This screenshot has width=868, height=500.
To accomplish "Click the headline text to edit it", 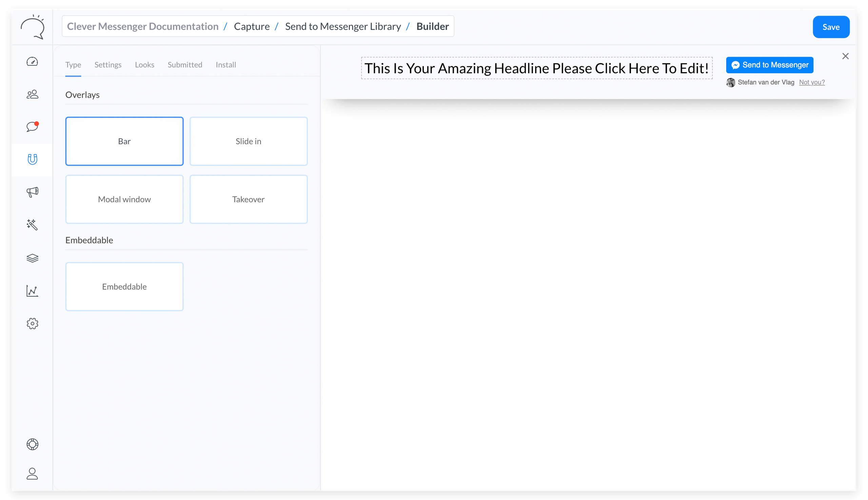I will [x=536, y=68].
